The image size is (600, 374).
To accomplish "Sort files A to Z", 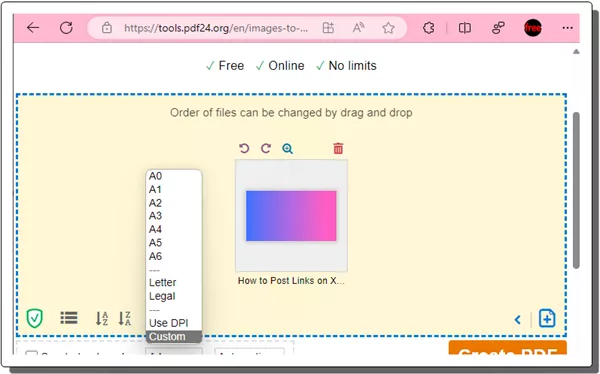I will point(102,318).
